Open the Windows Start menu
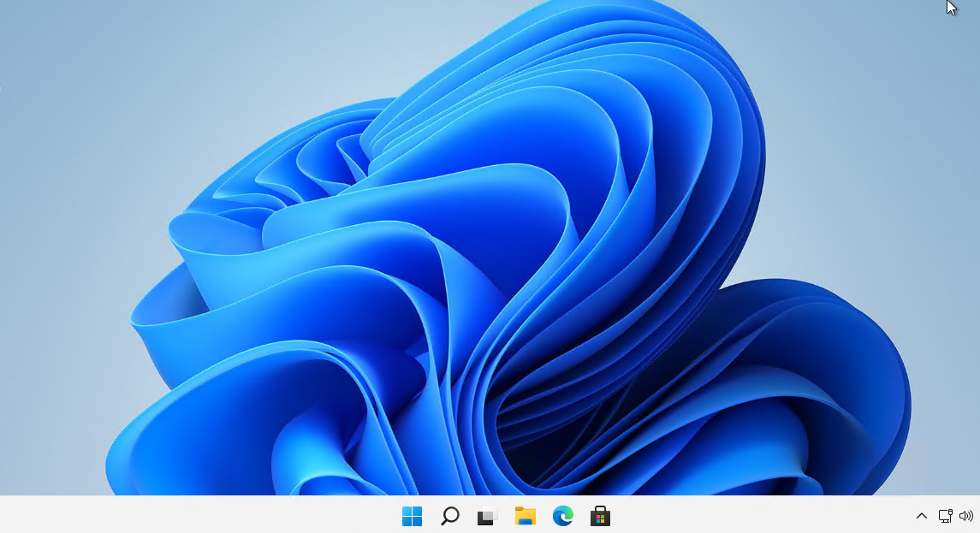 pyautogui.click(x=412, y=516)
